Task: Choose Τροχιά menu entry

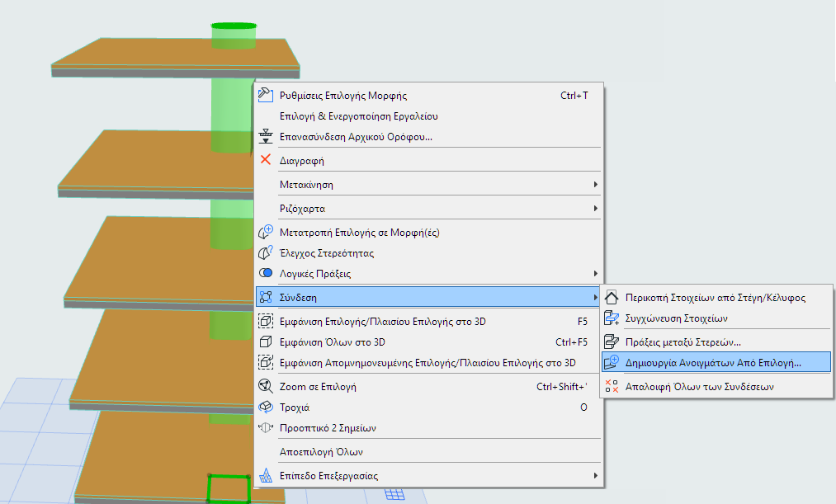Action: 429,407
